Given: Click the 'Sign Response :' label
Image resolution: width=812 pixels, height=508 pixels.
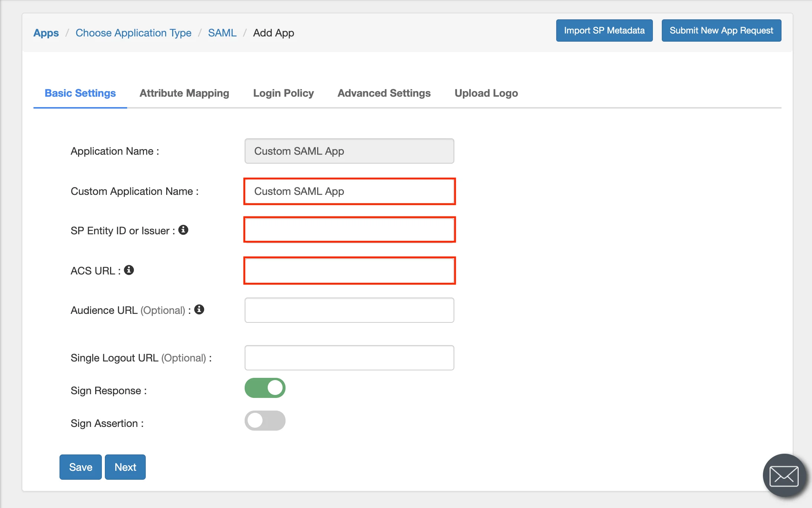Looking at the screenshot, I should pos(109,390).
